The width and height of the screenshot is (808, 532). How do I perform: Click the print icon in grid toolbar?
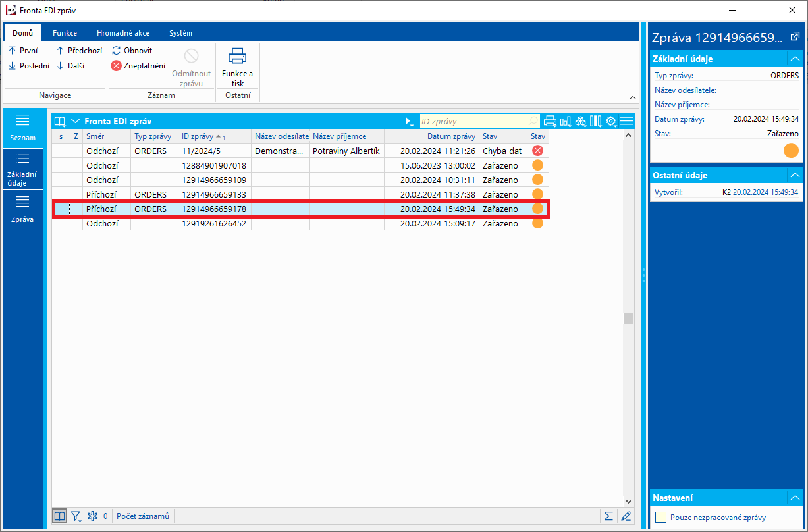click(550, 121)
